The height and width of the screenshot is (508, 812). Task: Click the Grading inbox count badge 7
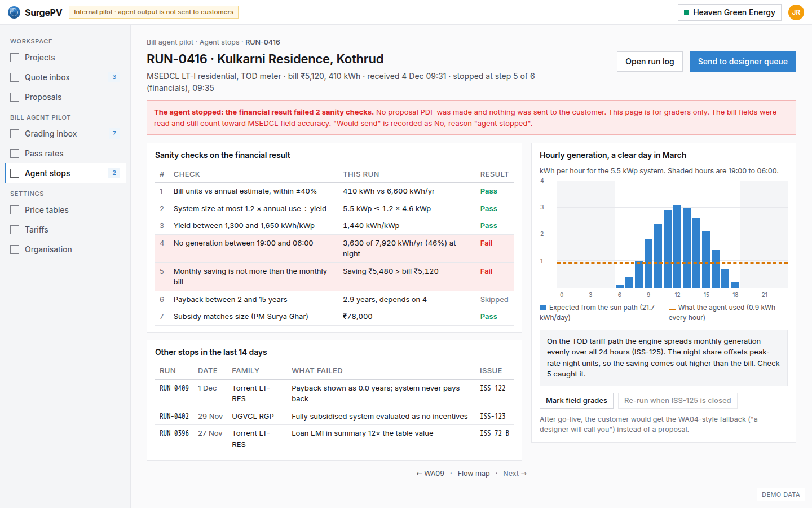[x=114, y=134]
